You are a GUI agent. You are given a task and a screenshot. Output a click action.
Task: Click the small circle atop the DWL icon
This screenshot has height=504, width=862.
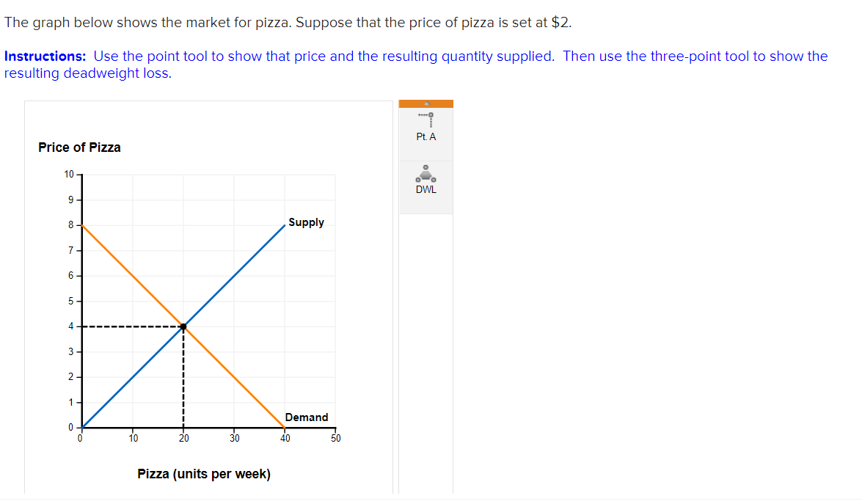[425, 167]
